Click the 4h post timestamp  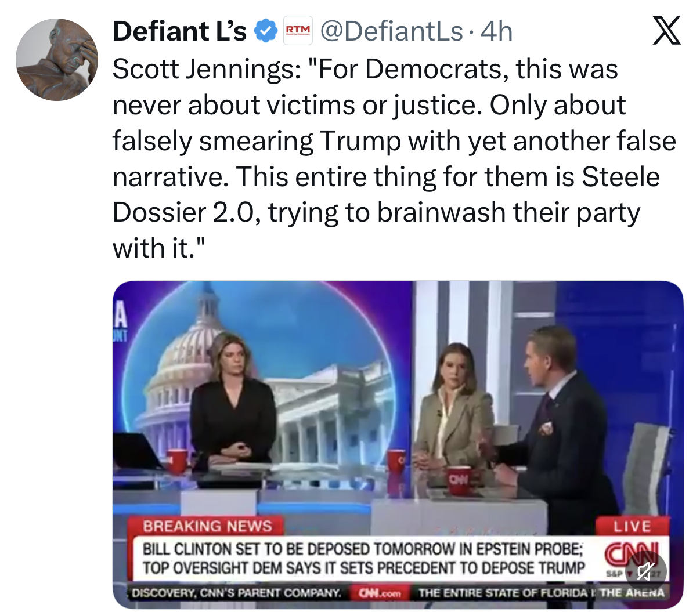click(x=496, y=31)
